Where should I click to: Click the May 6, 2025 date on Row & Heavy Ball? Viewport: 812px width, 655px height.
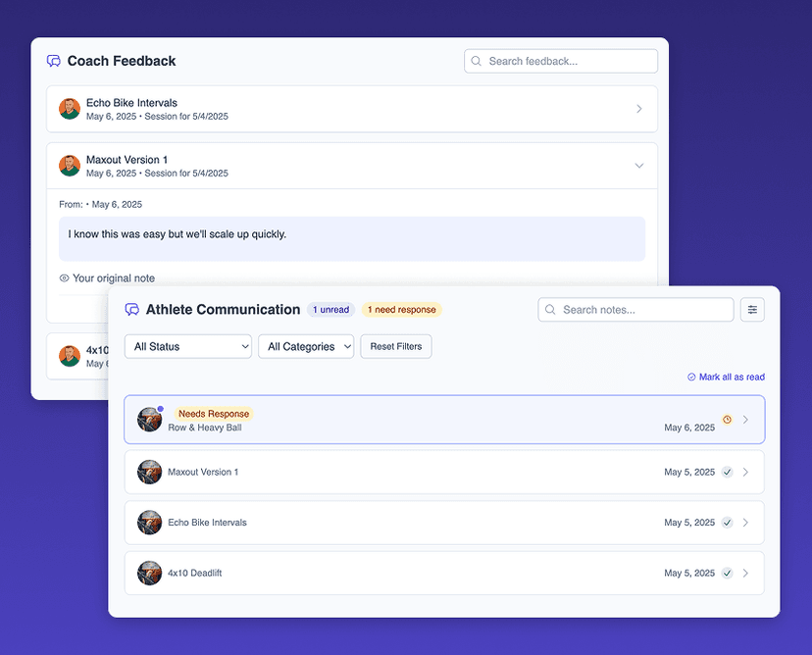[689, 428]
